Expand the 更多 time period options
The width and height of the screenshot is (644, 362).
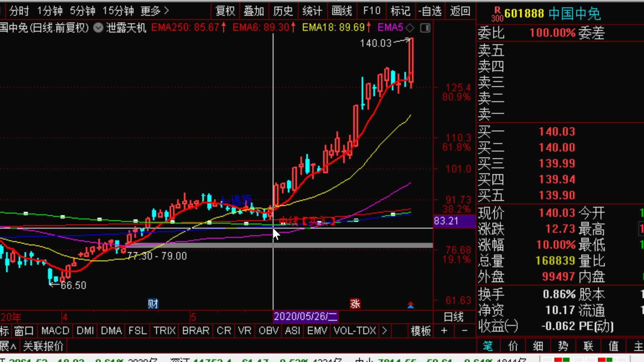pos(155,11)
